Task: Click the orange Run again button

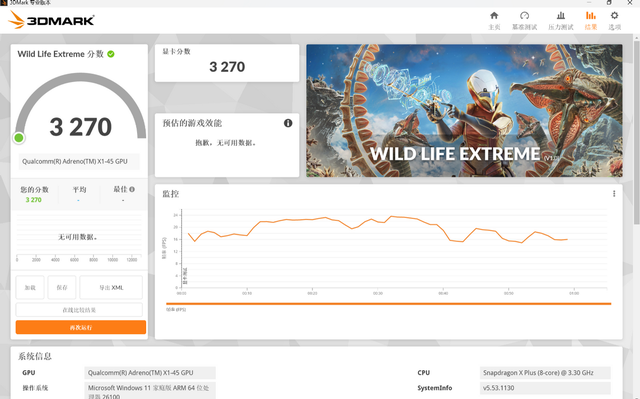Action: (81, 328)
